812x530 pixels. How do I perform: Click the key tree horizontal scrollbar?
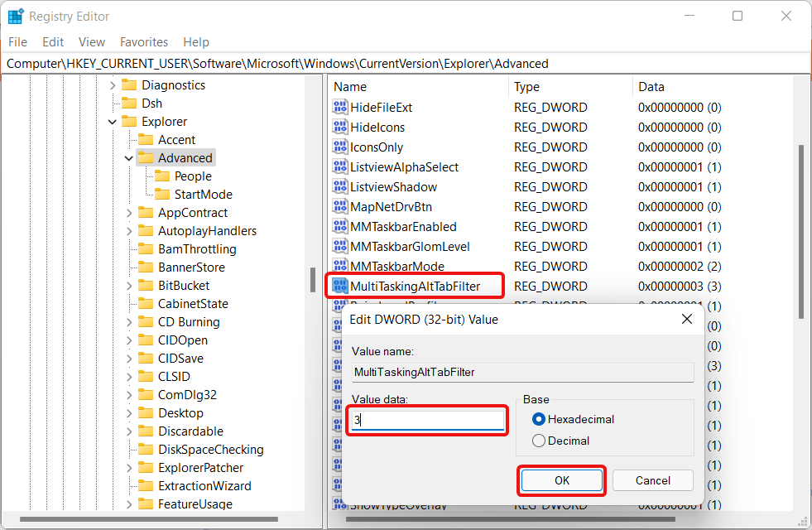point(149,519)
